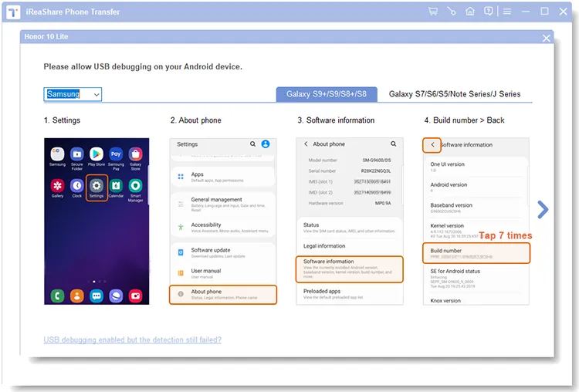Go to home via the house icon
Viewport: 579px width, 392px height.
click(469, 12)
